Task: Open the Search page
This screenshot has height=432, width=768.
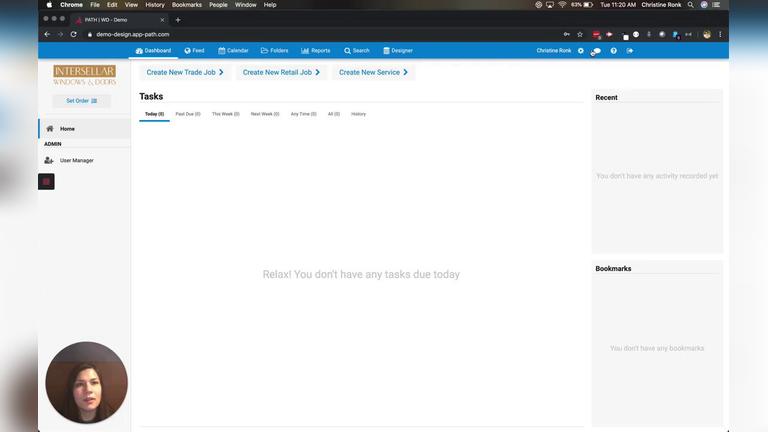Action: pyautogui.click(x=357, y=50)
